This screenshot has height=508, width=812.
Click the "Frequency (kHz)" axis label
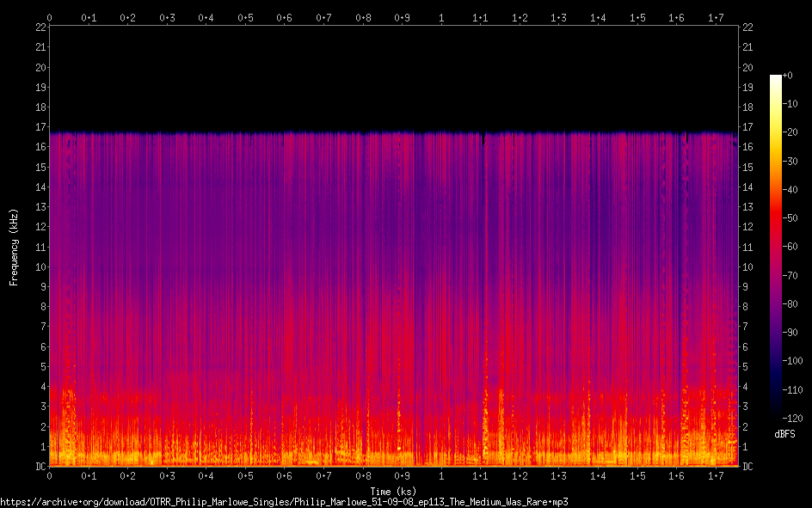click(x=14, y=247)
